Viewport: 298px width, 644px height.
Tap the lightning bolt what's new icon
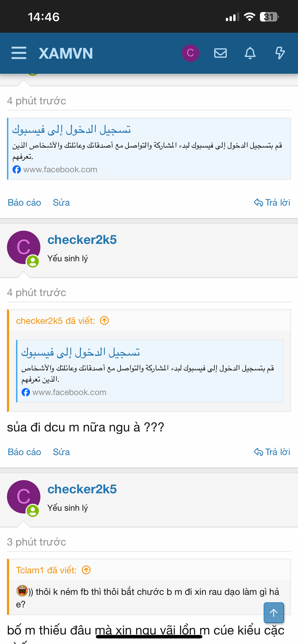pyautogui.click(x=280, y=53)
